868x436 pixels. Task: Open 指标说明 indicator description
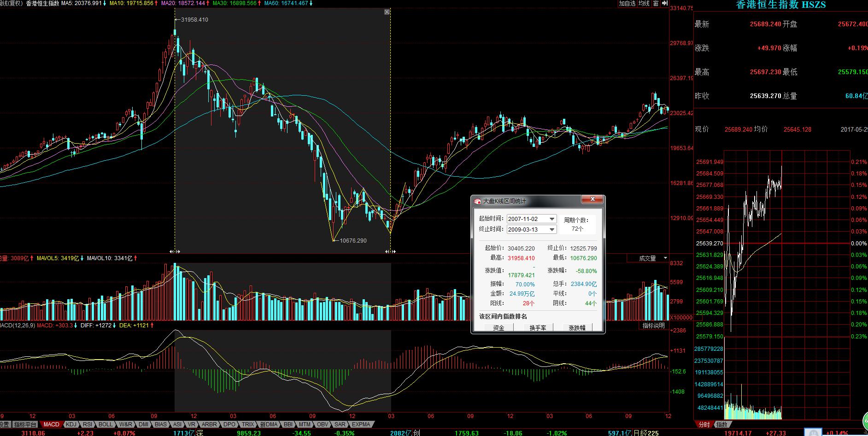point(654,326)
